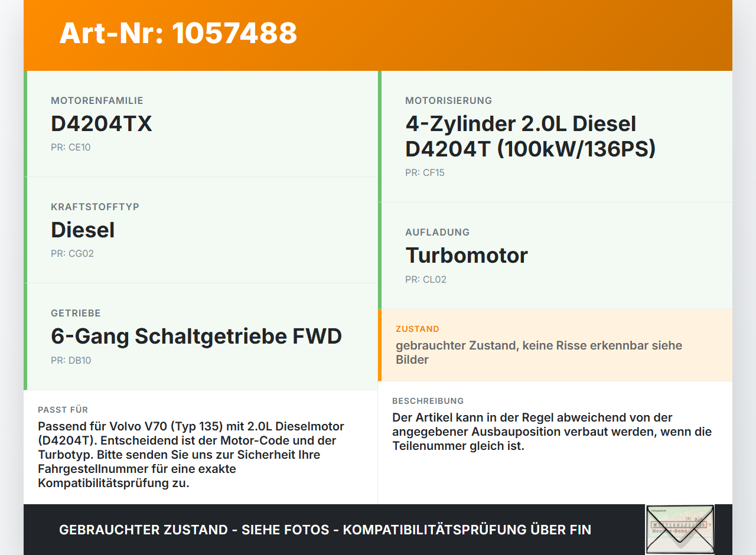Click the engine family value 'D4204TX'
The height and width of the screenshot is (555, 756).
(x=102, y=124)
